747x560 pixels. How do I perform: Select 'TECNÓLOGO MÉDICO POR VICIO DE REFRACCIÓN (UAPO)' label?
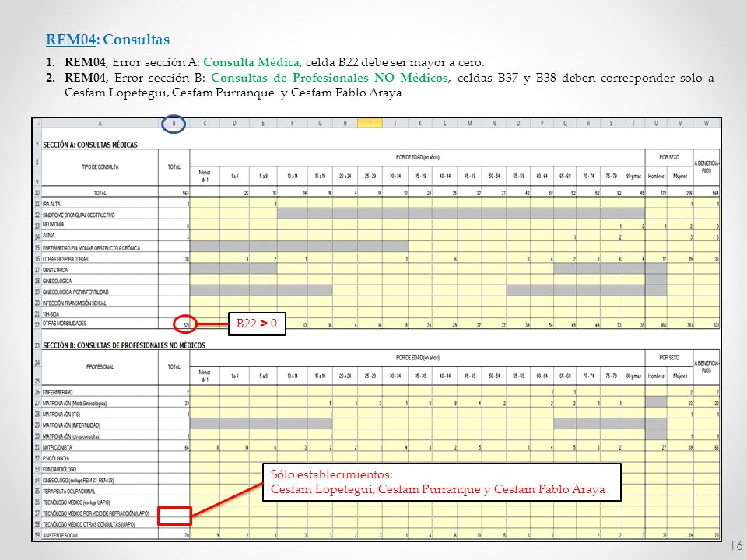96,513
